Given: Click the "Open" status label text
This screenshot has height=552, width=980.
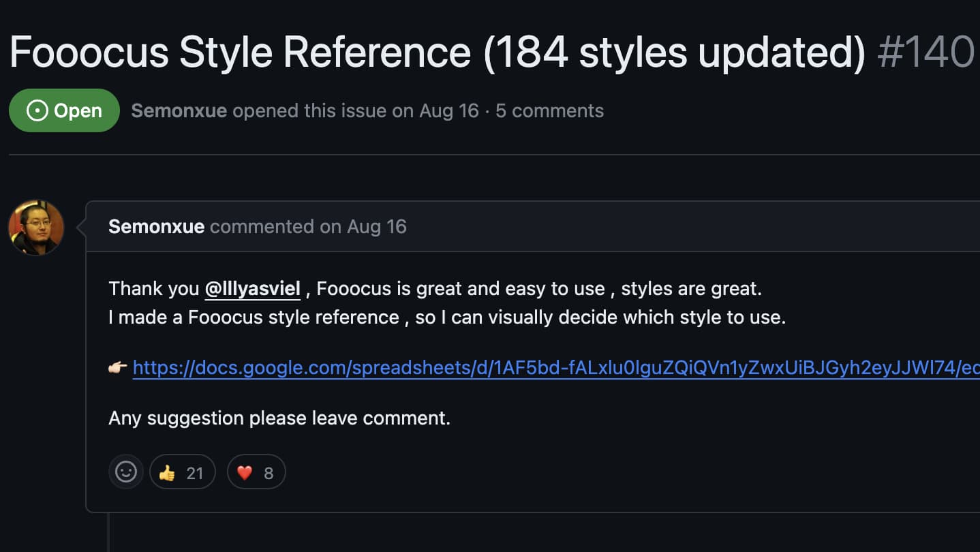Looking at the screenshot, I should (x=78, y=110).
